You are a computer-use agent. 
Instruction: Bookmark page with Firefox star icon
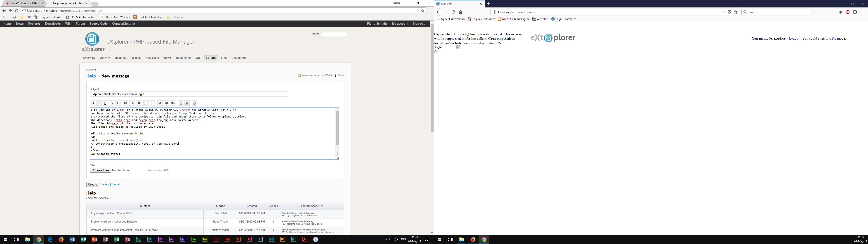click(736, 12)
